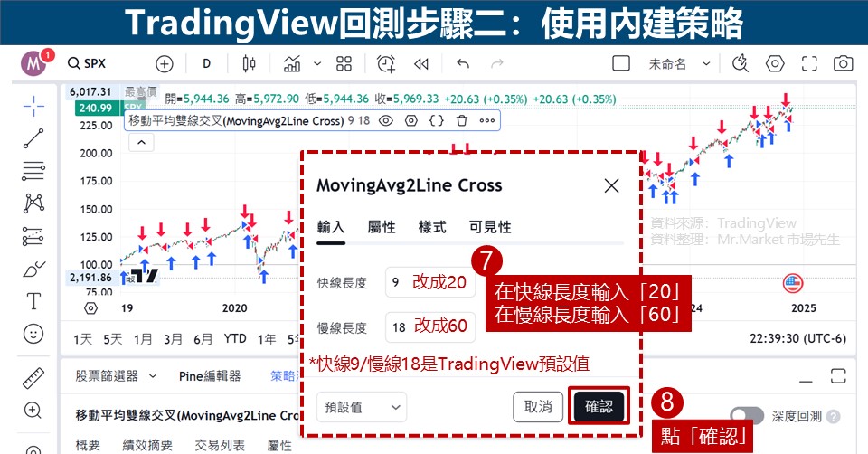Open the 交易列表 tab
The image size is (868, 454).
point(220,445)
